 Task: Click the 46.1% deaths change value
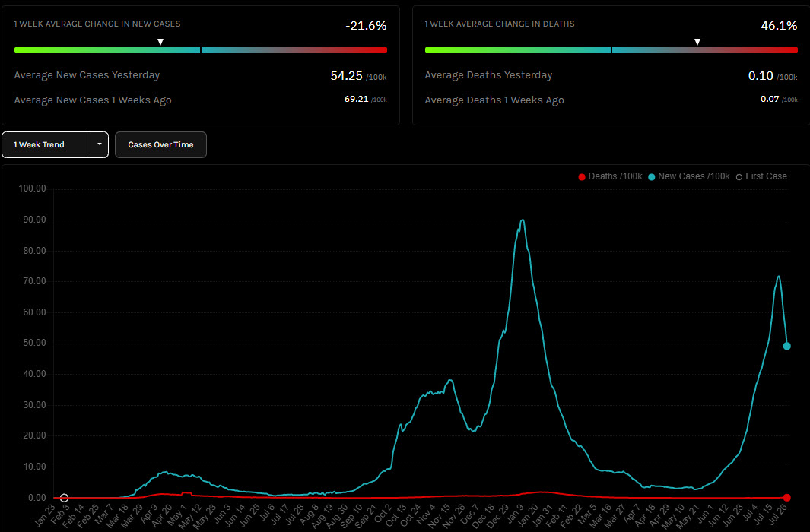(779, 26)
